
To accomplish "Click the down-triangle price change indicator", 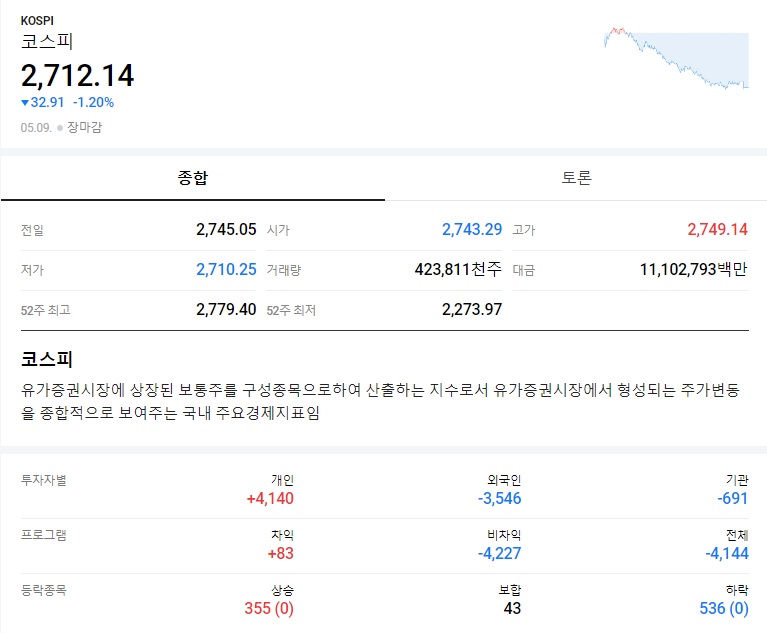I will tap(25, 103).
